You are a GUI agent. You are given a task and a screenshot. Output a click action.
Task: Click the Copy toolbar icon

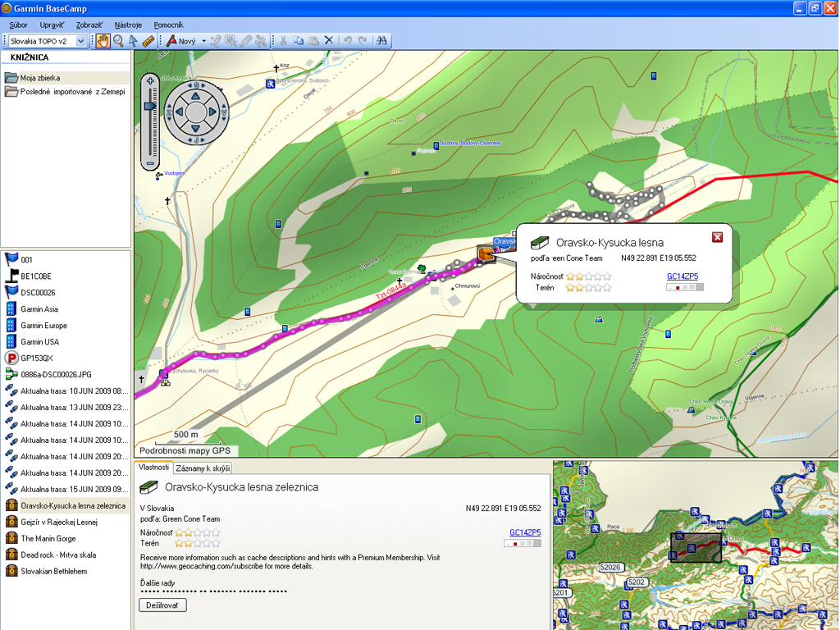coord(298,40)
